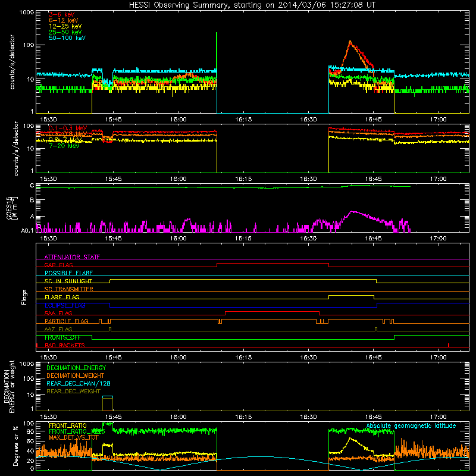Click the top panel counts/s/detector axis title
This screenshot has height=476, width=476.
[x=12, y=62]
